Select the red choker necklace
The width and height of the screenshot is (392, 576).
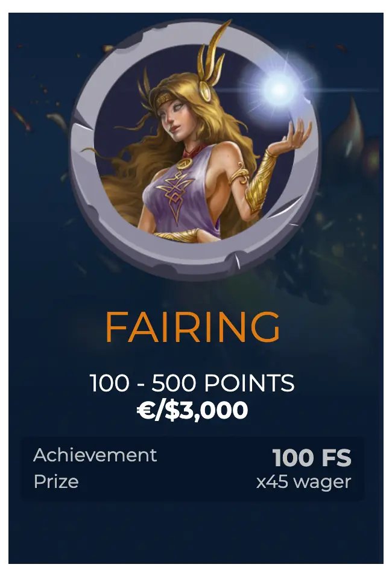pos(194,150)
